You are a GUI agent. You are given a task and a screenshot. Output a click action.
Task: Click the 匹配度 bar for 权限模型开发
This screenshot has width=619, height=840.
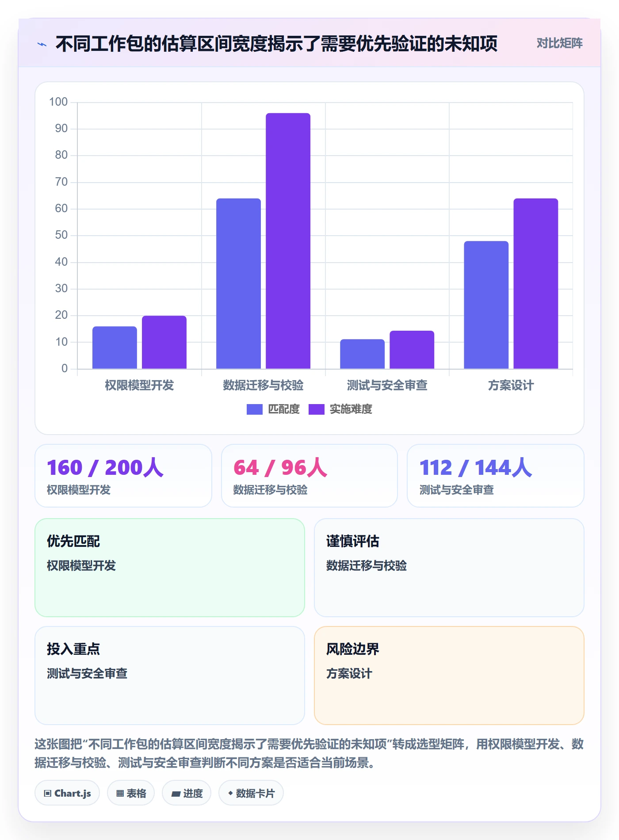pos(115,347)
